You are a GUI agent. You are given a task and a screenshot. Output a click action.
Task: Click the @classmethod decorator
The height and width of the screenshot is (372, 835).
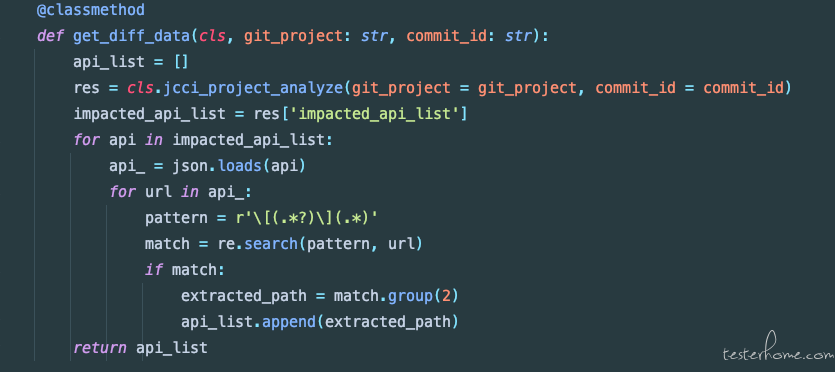point(91,10)
